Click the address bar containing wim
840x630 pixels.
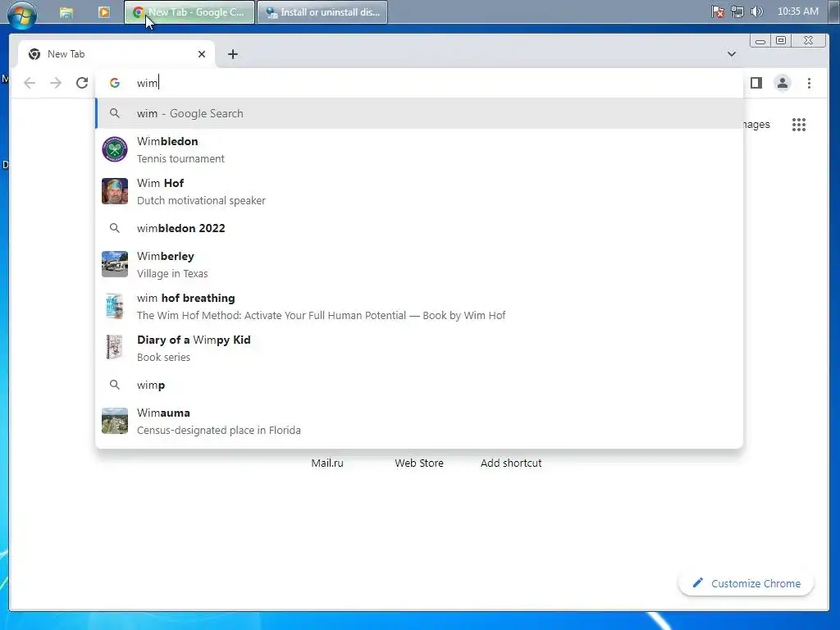pyautogui.click(x=419, y=83)
